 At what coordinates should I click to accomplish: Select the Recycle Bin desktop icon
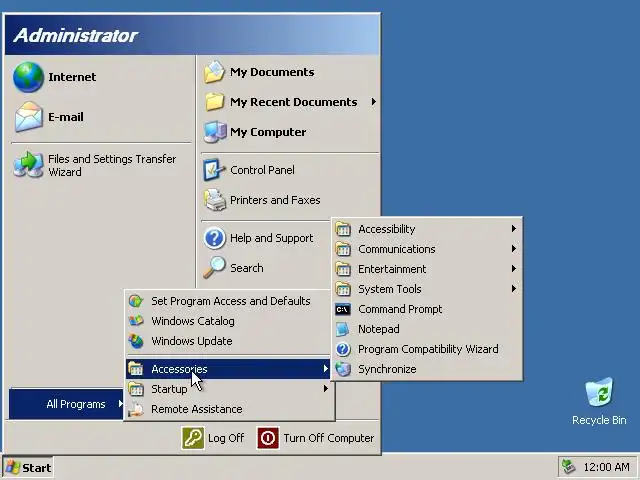click(599, 392)
